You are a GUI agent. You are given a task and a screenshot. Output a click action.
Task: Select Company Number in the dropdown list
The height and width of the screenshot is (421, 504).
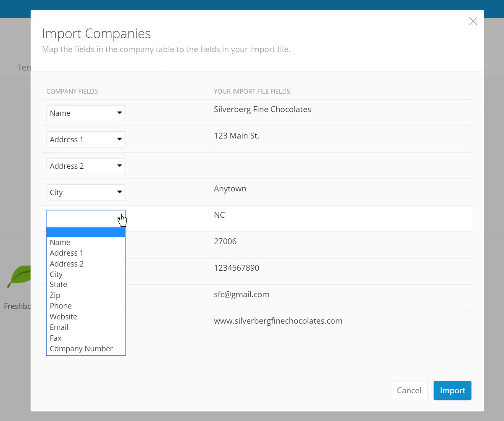[86, 348]
